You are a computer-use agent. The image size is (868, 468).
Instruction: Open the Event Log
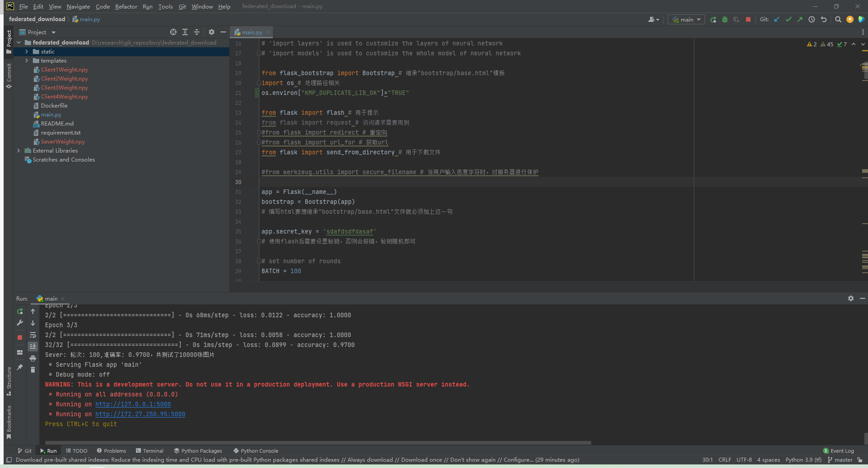click(x=838, y=450)
